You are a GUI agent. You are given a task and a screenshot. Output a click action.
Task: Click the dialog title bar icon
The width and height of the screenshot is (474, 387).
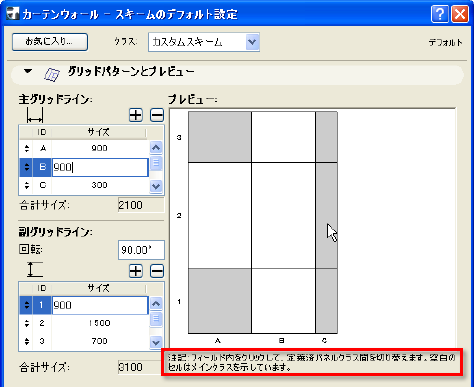click(x=13, y=14)
